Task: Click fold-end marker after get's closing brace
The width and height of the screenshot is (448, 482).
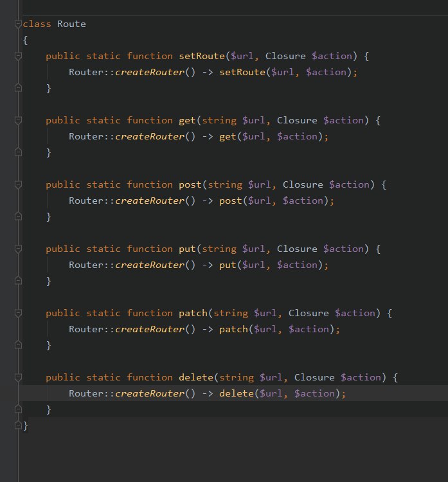Action: (18, 152)
